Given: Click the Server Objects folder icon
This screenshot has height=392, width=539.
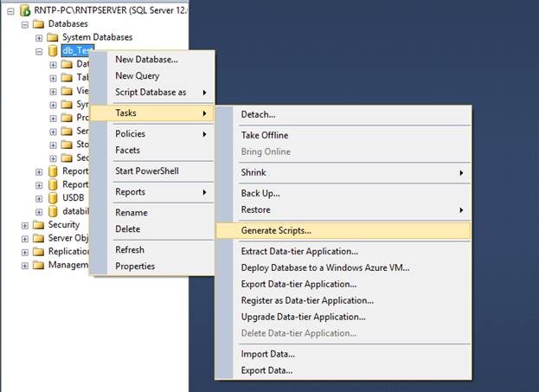Looking at the screenshot, I should pos(38,238).
